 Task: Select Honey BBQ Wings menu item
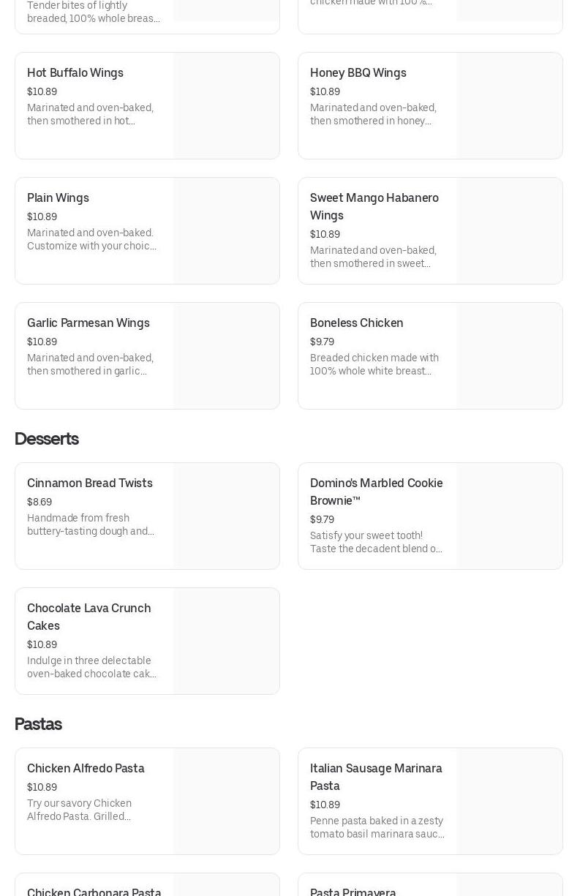[x=358, y=73]
